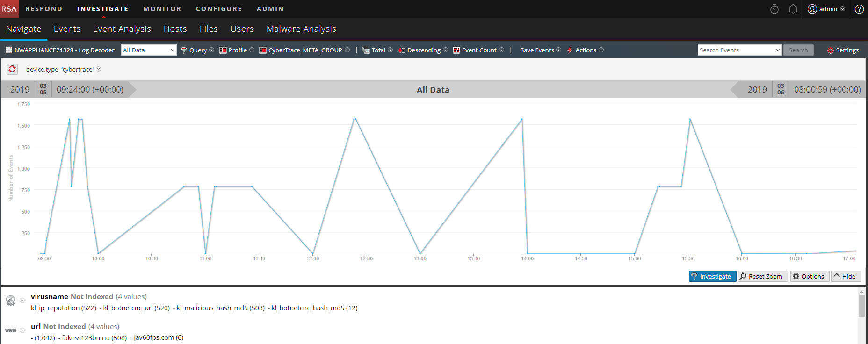Hide the timeline chart panel
Screen dimensions: 868x344
click(x=845, y=276)
